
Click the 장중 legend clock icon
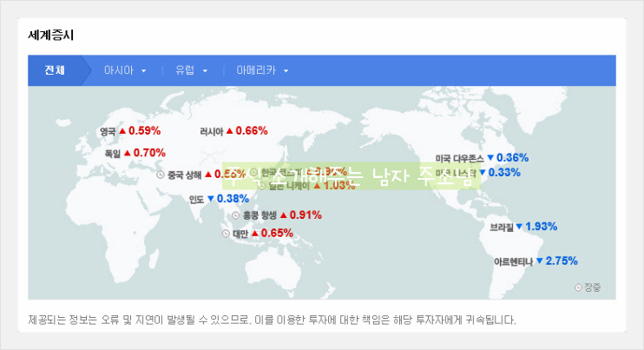[578, 287]
